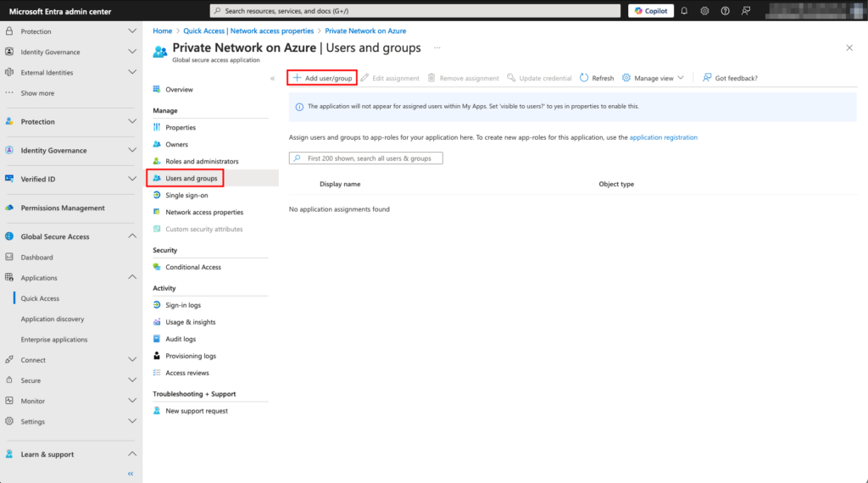
Task: Click the Refresh icon in toolbar
Action: (584, 78)
